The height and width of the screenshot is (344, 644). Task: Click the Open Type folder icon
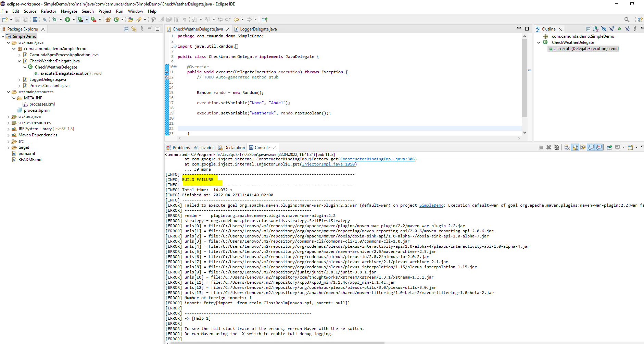(x=130, y=20)
